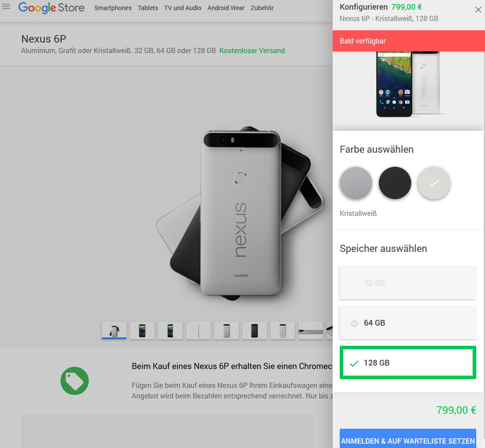Click the Chromecast offer heading text

[x=232, y=366]
